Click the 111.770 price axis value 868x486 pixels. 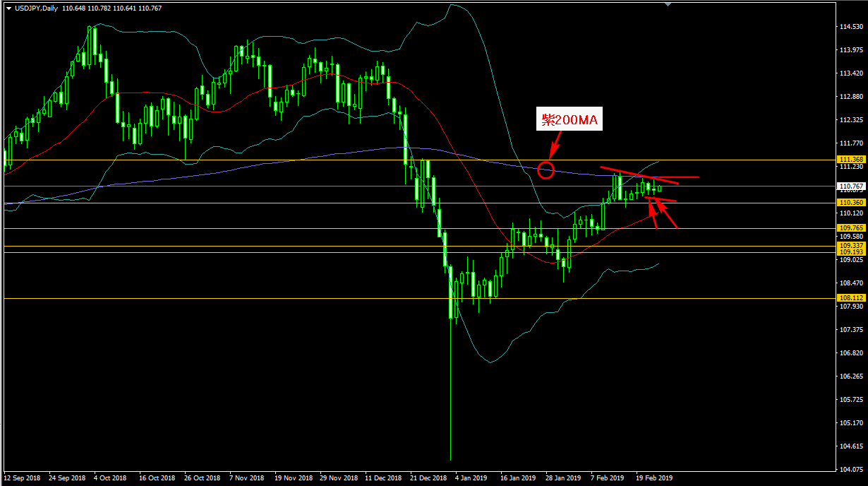click(x=851, y=143)
